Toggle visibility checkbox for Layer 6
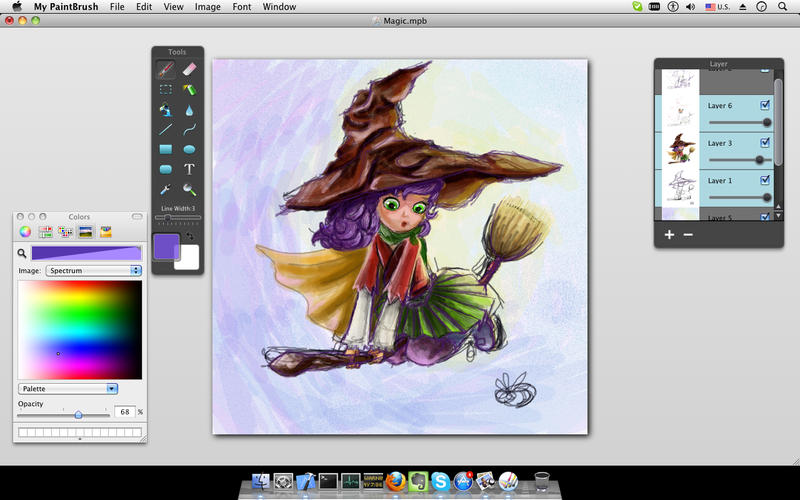This screenshot has width=800, height=500. (765, 105)
